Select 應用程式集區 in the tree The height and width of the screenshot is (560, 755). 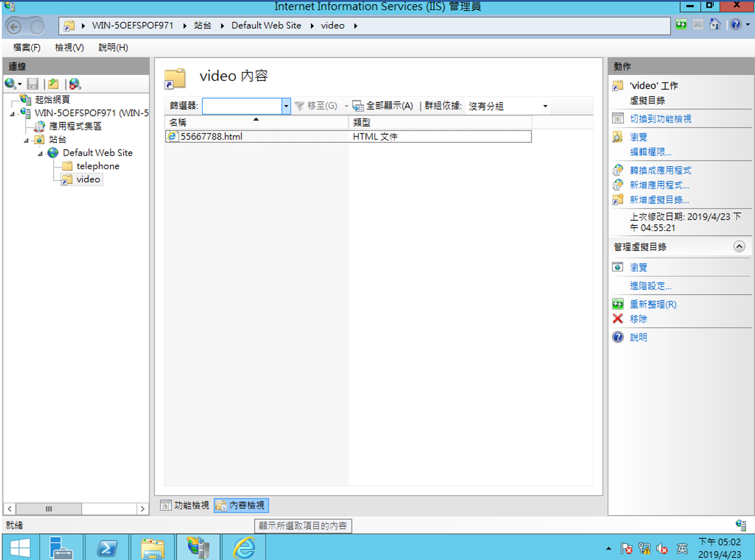pos(75,127)
